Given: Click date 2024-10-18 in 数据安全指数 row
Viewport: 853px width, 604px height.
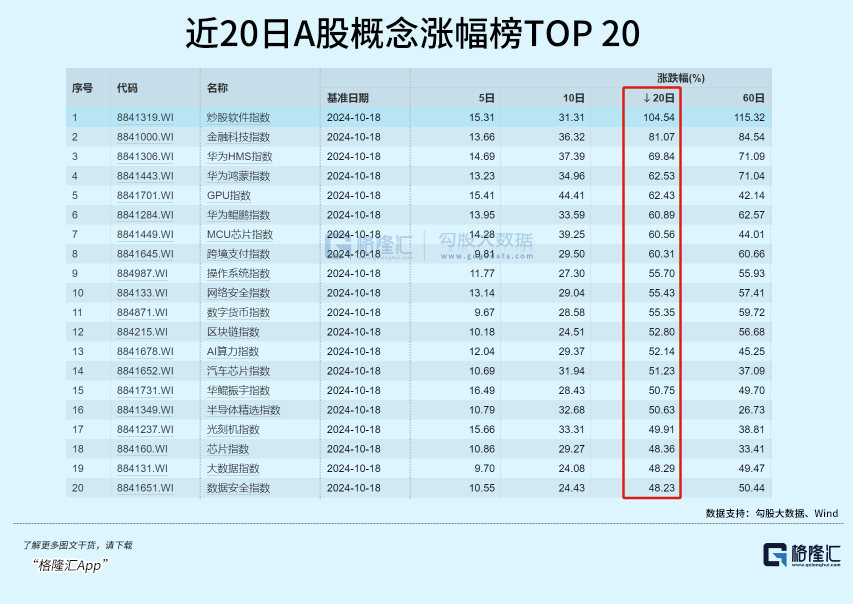Looking at the screenshot, I should point(354,488).
